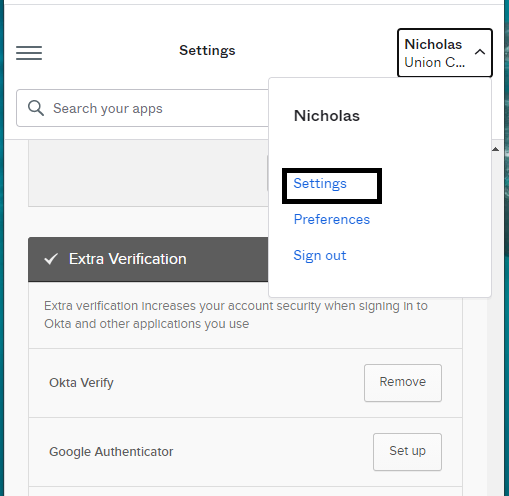Click the Google Authenticator row label

[x=111, y=452]
